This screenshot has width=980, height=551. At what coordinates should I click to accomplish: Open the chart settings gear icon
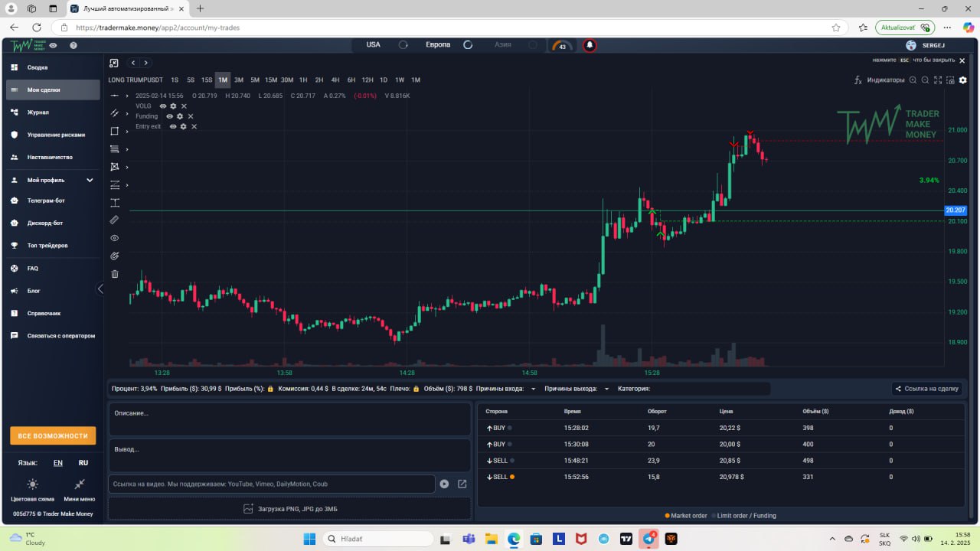[x=963, y=80]
